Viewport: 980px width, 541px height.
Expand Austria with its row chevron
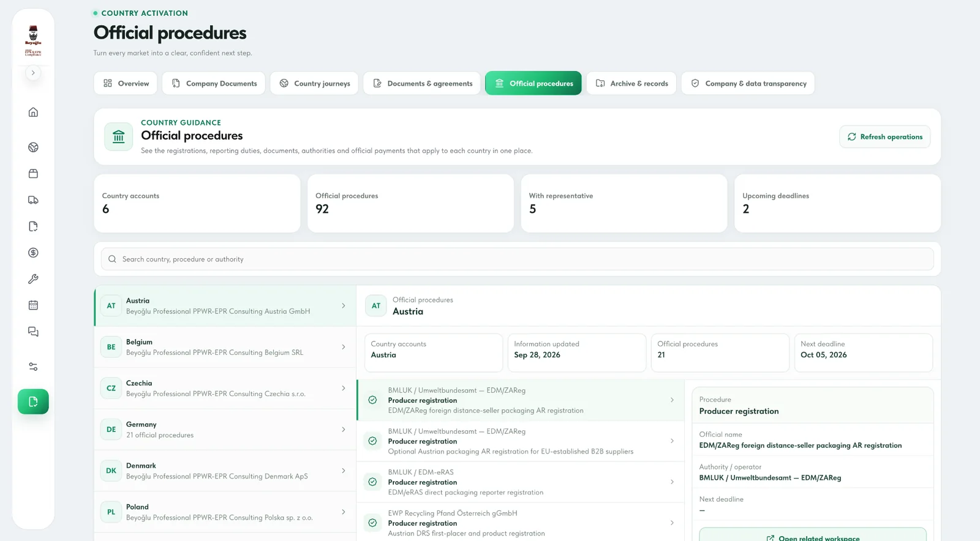click(343, 306)
